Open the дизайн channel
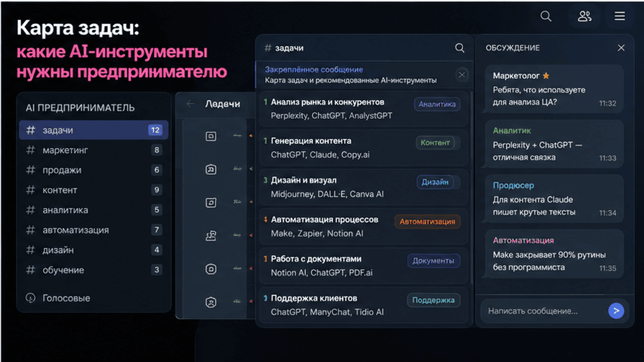The width and height of the screenshot is (644, 362). [x=93, y=250]
